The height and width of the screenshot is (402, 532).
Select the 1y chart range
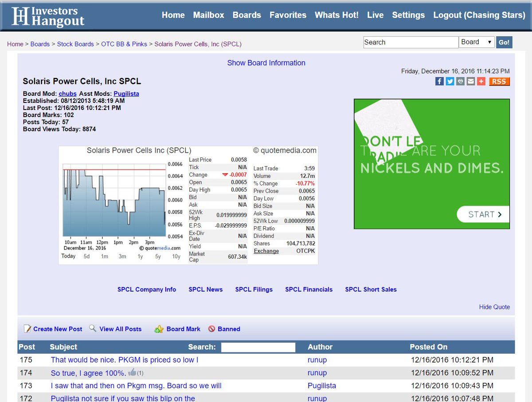[x=140, y=256]
